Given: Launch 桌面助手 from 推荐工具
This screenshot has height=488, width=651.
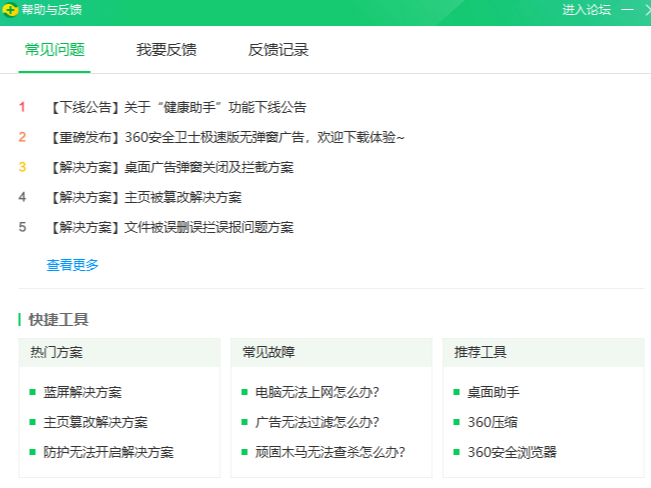Looking at the screenshot, I should tap(493, 392).
